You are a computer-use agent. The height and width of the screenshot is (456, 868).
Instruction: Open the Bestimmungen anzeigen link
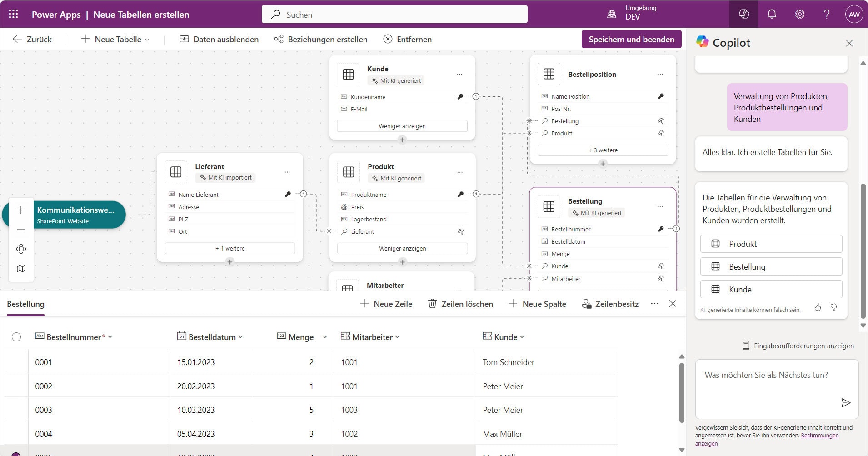820,436
